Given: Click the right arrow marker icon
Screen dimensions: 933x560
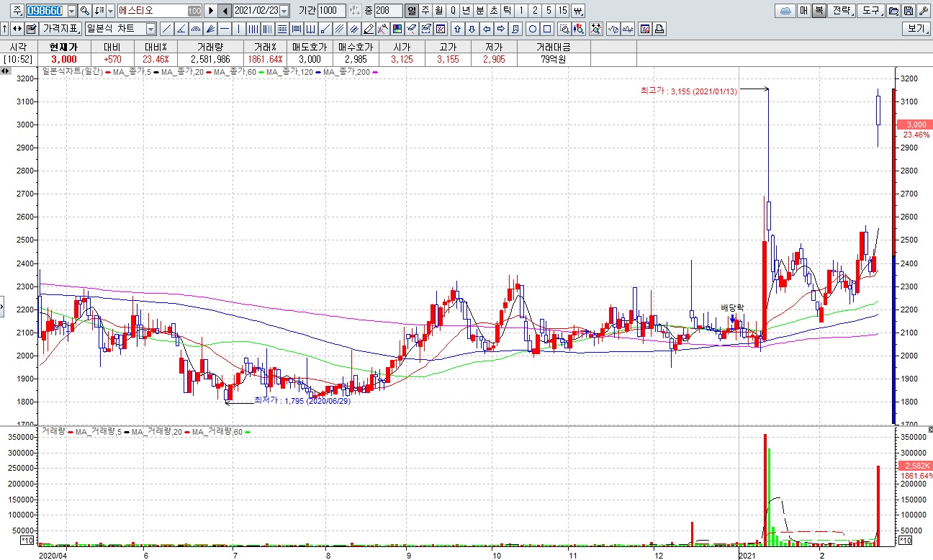Looking at the screenshot, I should click(501, 29).
